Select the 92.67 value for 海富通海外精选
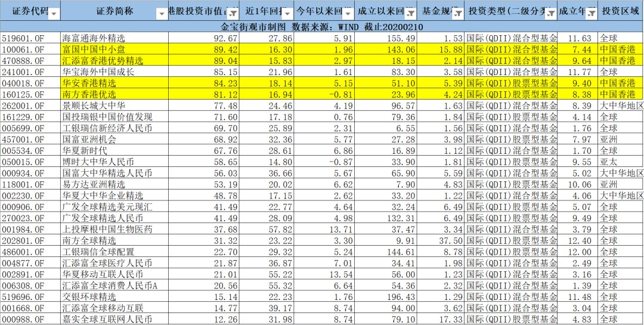This screenshot has height=325, width=644. [204, 38]
